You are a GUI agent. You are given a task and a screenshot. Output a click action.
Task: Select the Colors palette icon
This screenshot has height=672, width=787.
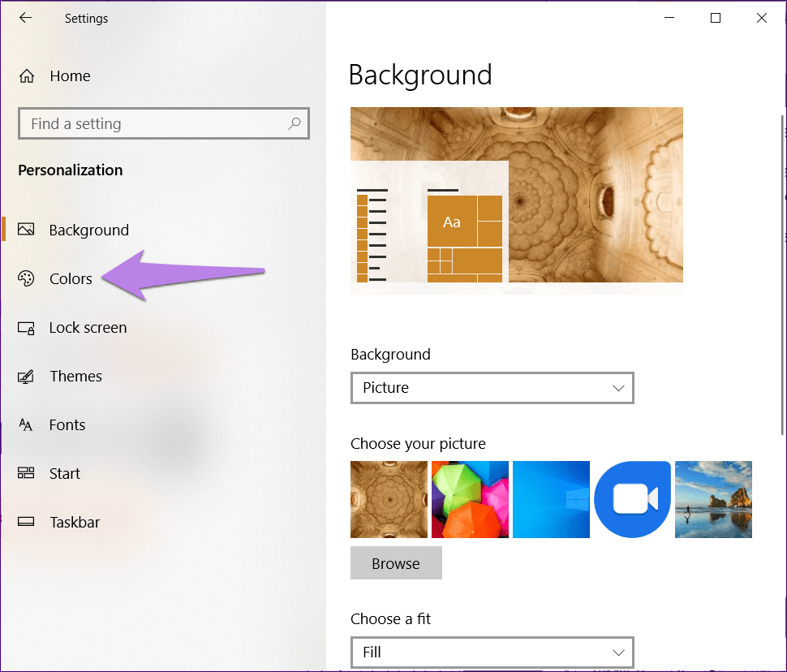tap(26, 278)
